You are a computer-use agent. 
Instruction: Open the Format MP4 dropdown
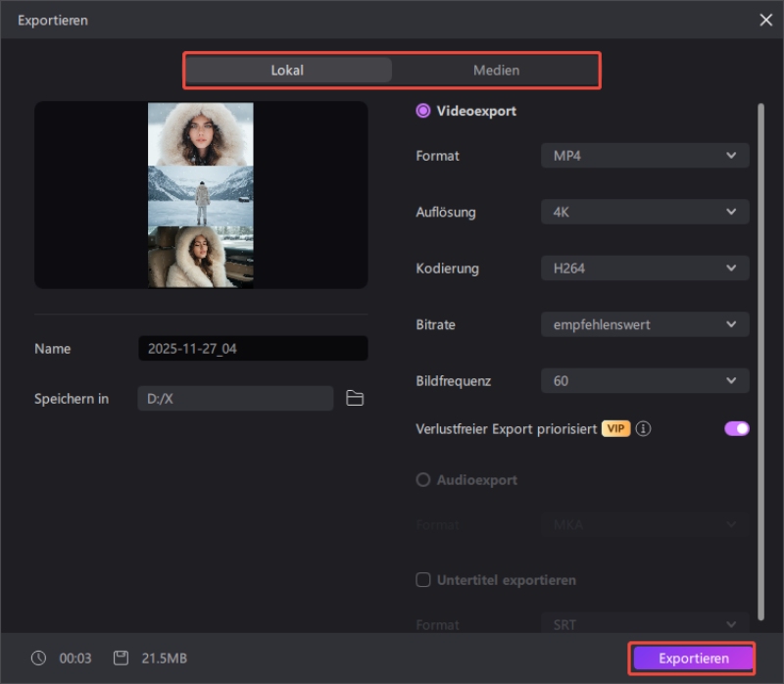point(645,155)
